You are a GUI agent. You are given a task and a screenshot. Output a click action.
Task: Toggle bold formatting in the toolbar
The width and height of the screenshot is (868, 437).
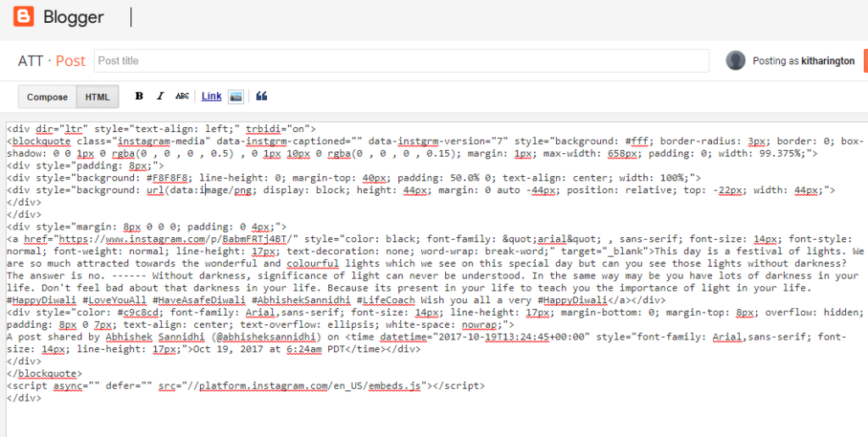click(x=139, y=97)
